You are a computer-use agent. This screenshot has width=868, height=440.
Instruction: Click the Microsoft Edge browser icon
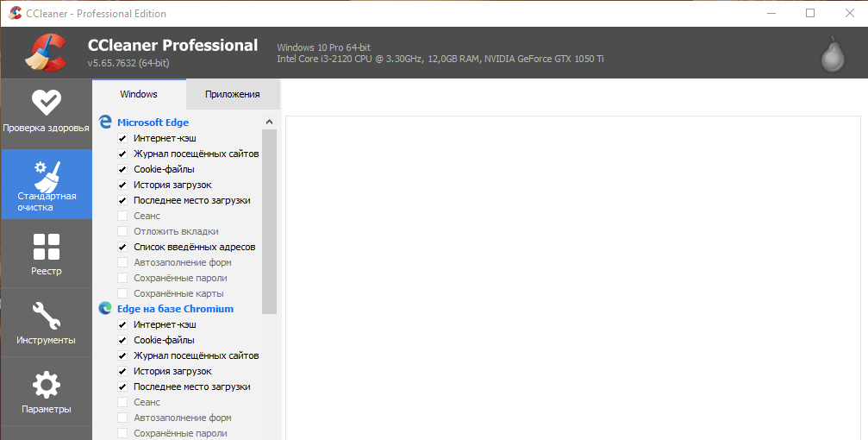[x=105, y=123]
